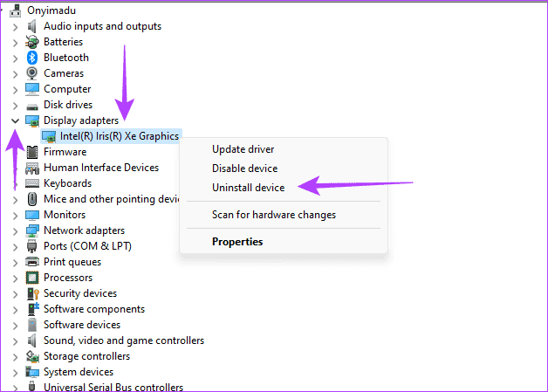Select the Mice and other pointing devices label
This screenshot has height=392, width=548.
tap(111, 199)
